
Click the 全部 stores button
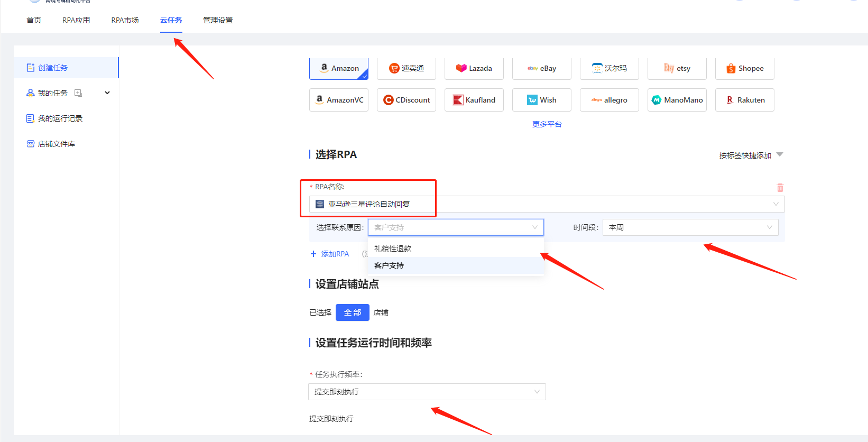pyautogui.click(x=353, y=312)
